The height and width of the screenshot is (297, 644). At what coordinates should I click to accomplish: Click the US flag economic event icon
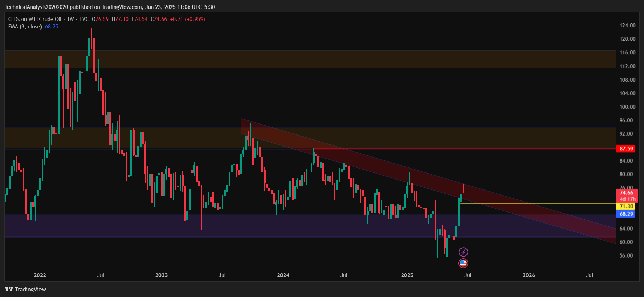point(463,263)
